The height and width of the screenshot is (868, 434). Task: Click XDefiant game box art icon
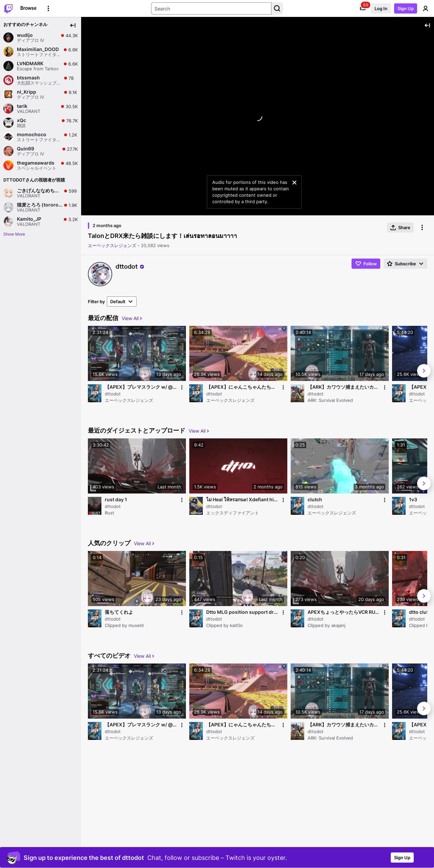coord(196,506)
